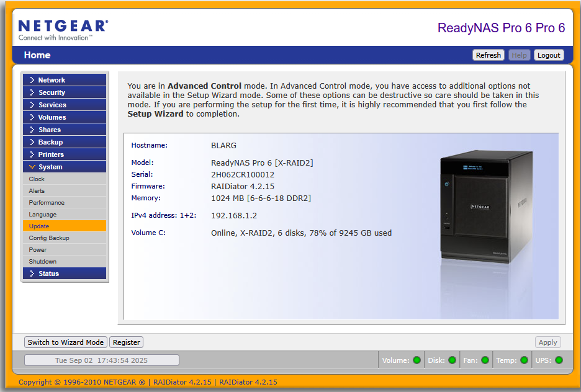Click the model value ReadyNAS Pro 6 [X-RAID2]
Viewport: 581px width, 392px height.
pos(262,163)
